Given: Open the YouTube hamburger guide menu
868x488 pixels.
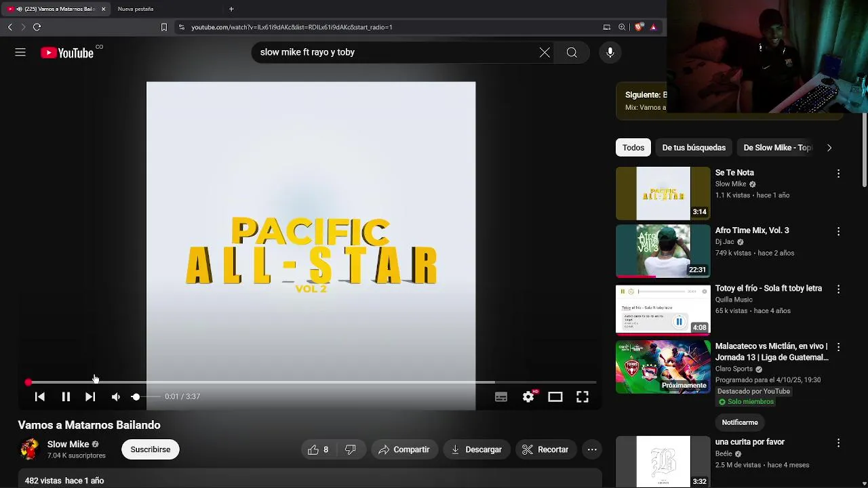Looking at the screenshot, I should click(20, 52).
